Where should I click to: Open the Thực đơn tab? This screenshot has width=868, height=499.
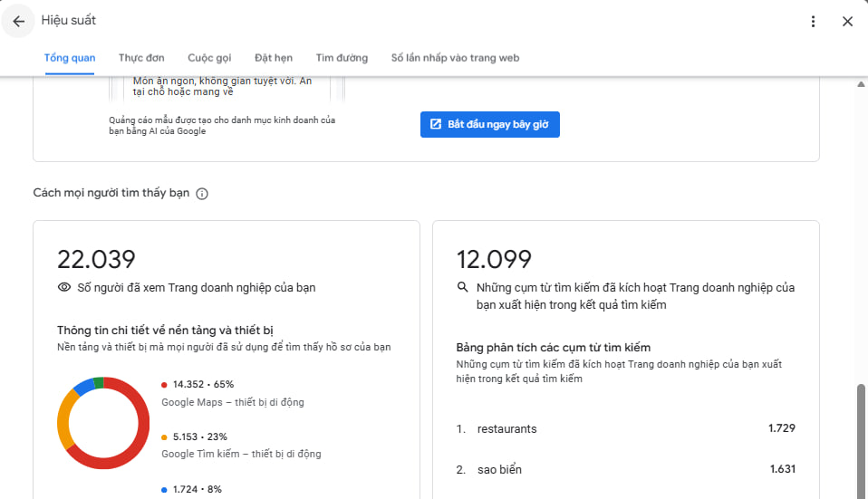coord(141,58)
